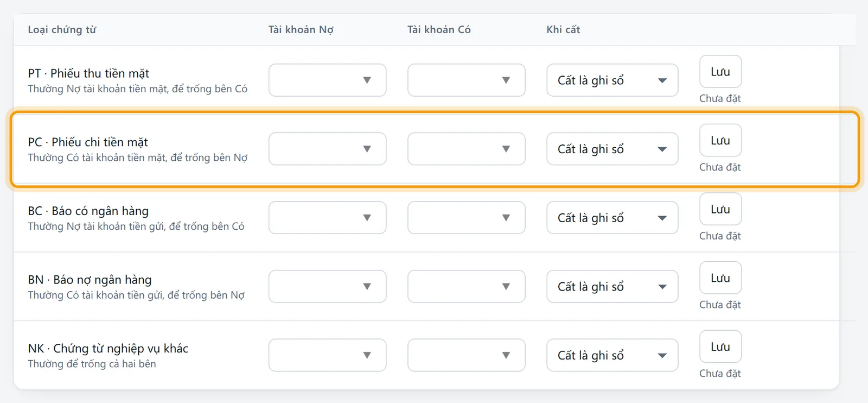
Task: Click hint 'Thường Nợ tài khoản tiền gửi, để trống bên Có'
Action: click(x=136, y=226)
